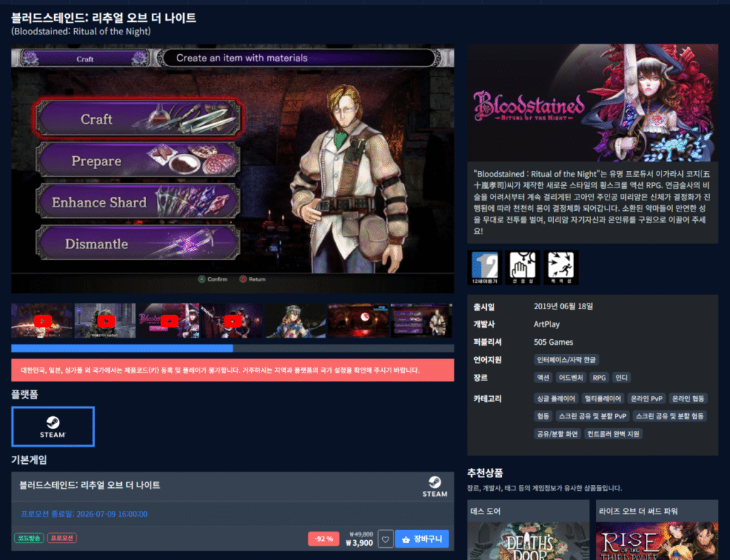Image resolution: width=730 pixels, height=560 pixels.
Task: Click 스크린 공유 및 분할 협동 tag
Action: point(670,416)
